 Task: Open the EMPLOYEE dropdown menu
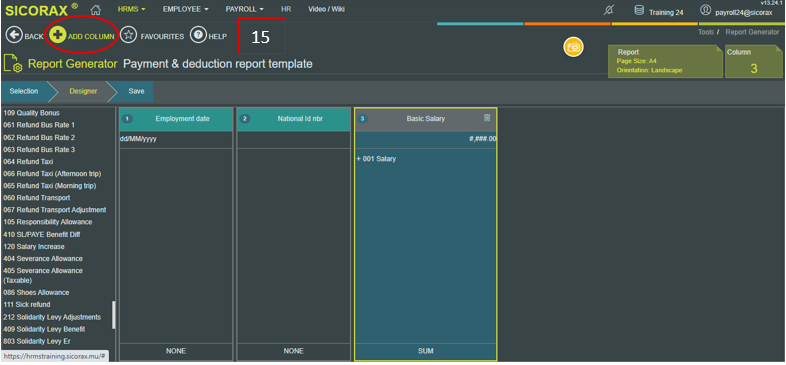coord(185,9)
